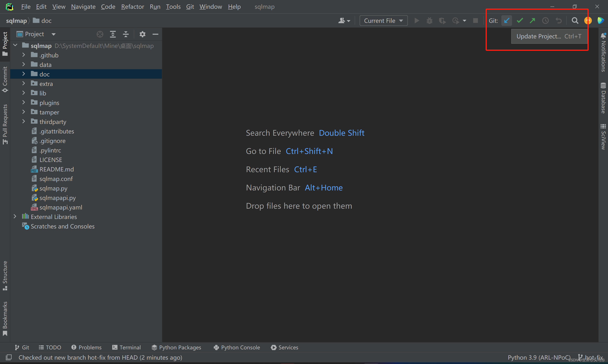
Task: Click Collapse All icon in Project panel
Action: pyautogui.click(x=126, y=34)
